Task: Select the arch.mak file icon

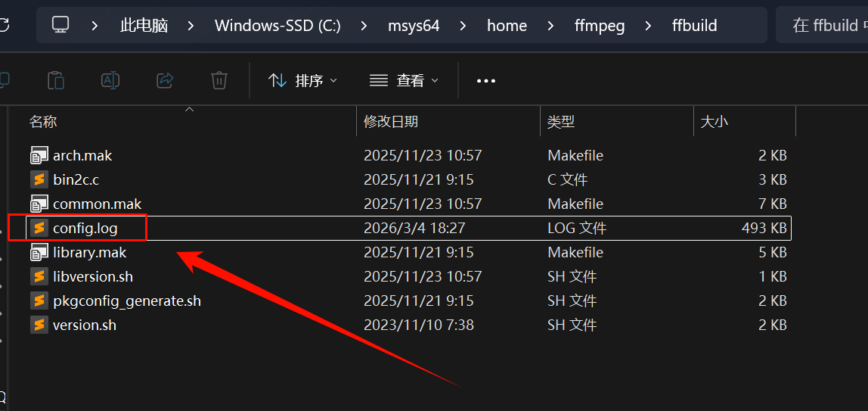Action: [39, 156]
